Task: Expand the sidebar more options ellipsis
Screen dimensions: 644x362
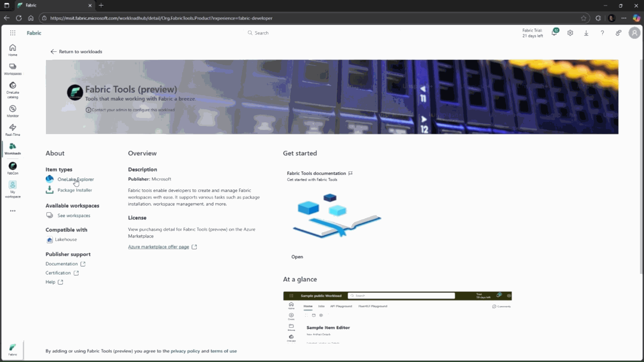Action: pos(13,211)
